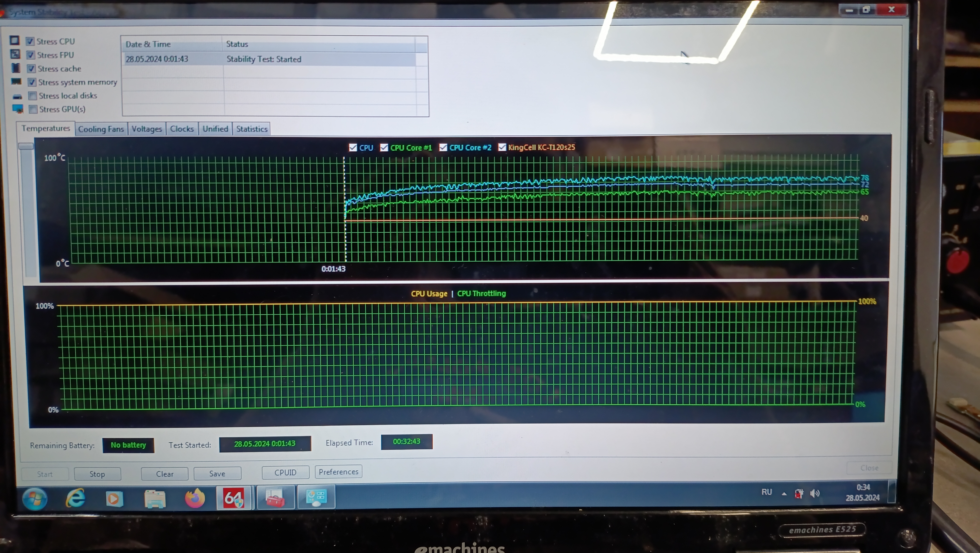
Task: Click the CPU chip icon beside Stress CPU
Action: 14,40
